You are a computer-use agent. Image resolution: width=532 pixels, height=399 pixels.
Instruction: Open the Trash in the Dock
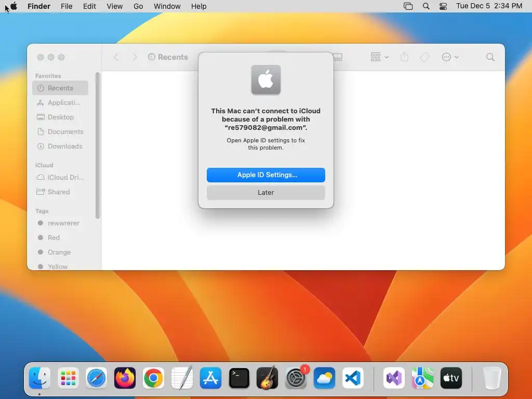click(491, 378)
